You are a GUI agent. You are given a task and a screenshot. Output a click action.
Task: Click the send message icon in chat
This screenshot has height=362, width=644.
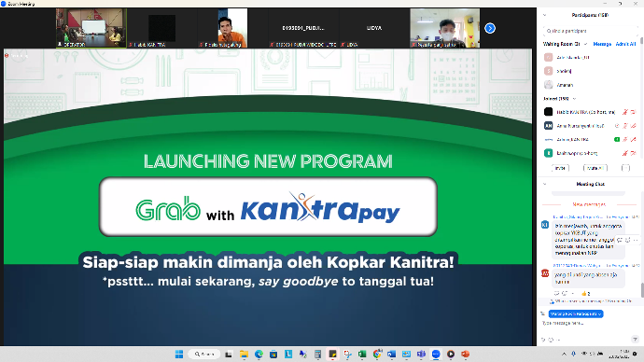coord(635,339)
